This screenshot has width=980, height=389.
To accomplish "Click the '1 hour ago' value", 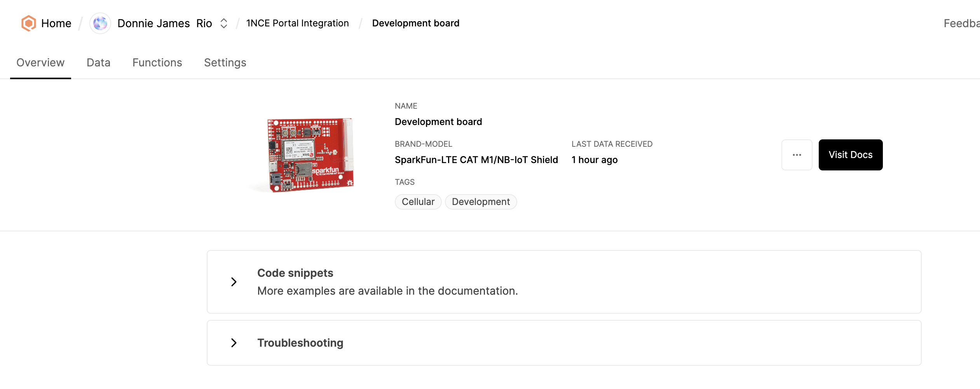I will point(595,160).
